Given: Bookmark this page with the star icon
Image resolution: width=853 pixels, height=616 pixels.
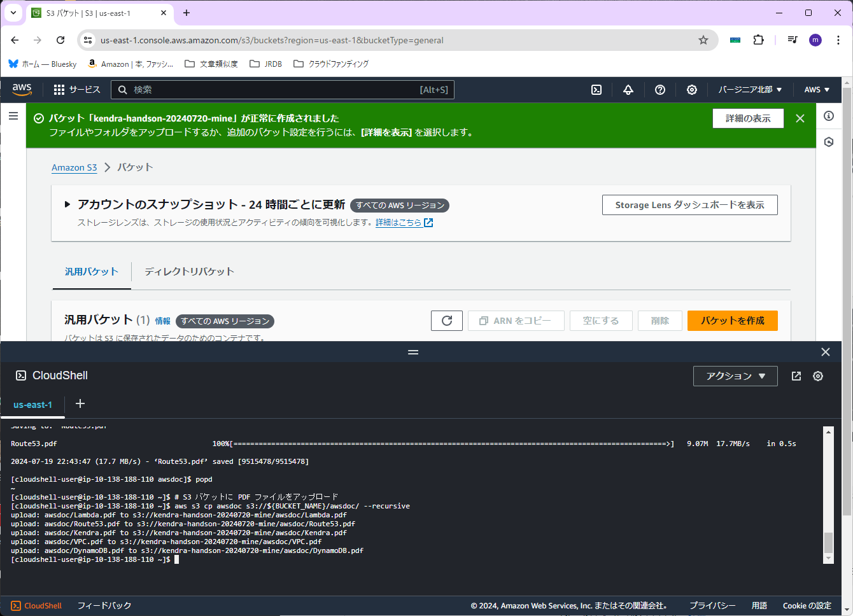Looking at the screenshot, I should [x=703, y=40].
